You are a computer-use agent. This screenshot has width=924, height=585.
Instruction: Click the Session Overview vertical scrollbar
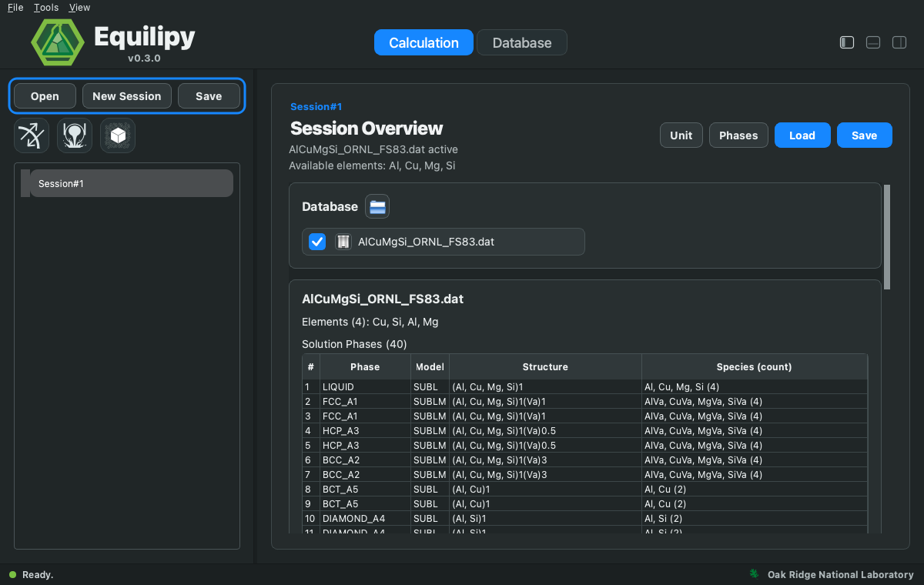(886, 236)
